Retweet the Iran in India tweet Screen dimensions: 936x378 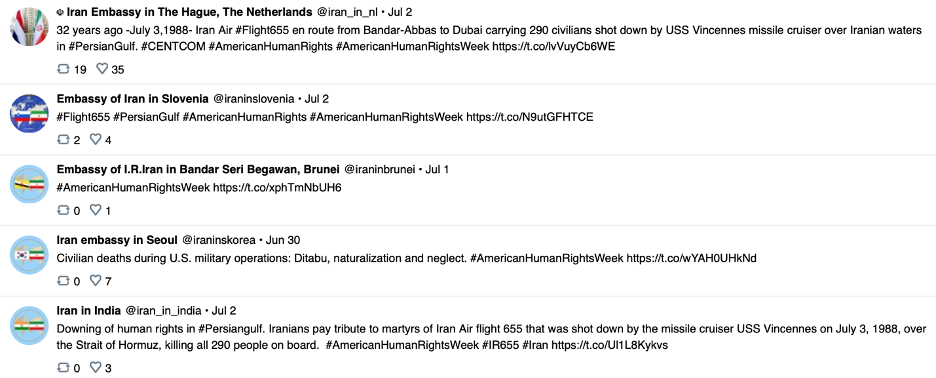coord(63,368)
